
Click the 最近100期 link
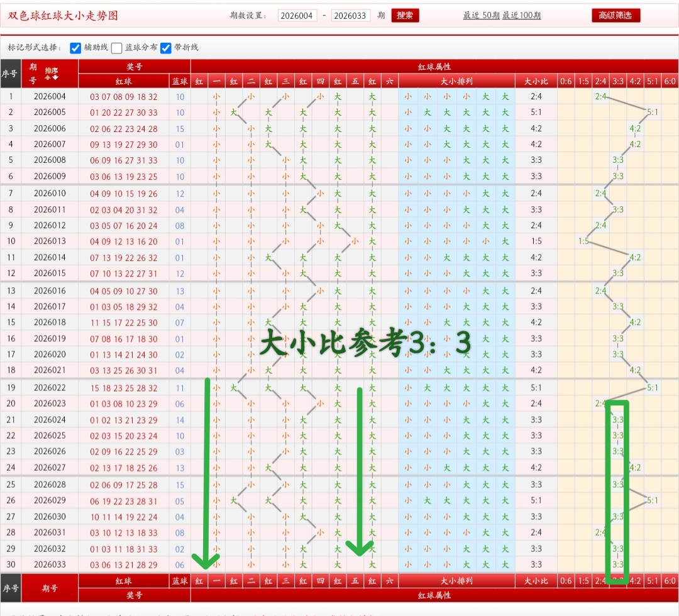click(x=521, y=16)
